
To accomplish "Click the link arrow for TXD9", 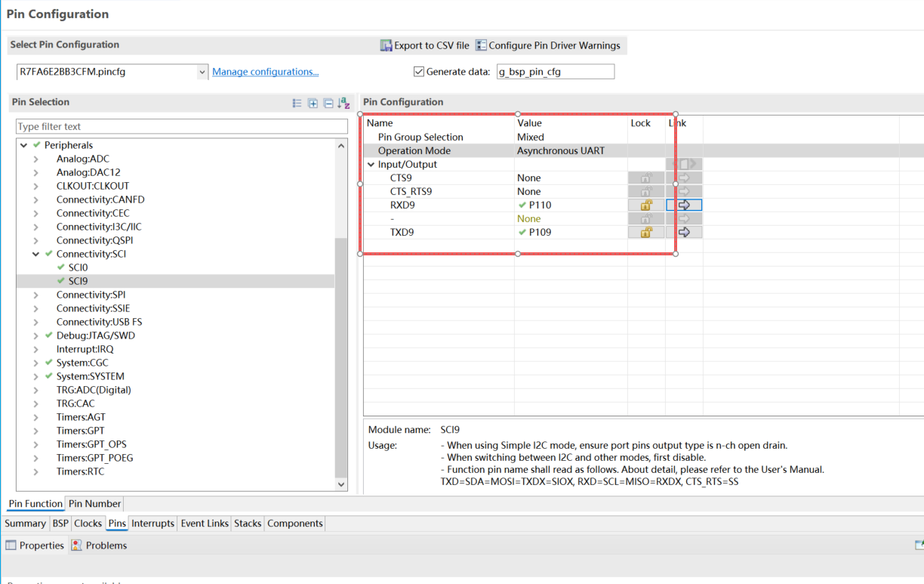I will point(684,232).
